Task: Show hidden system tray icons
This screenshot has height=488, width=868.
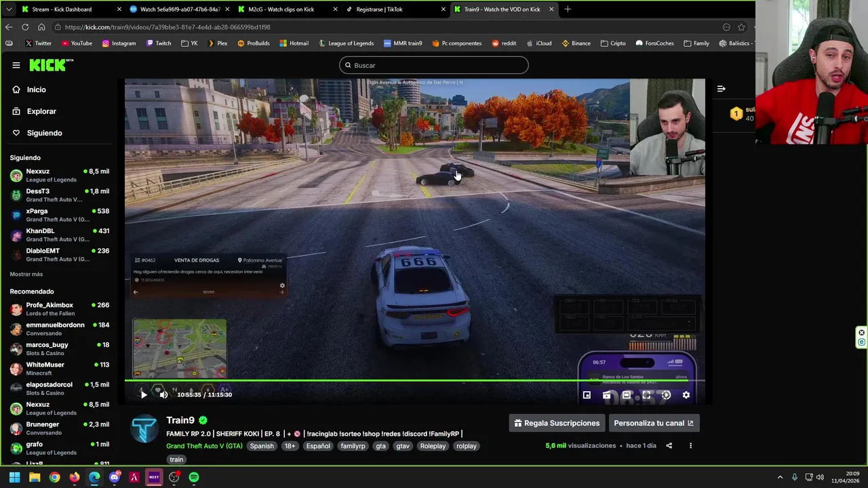Action: (780, 477)
